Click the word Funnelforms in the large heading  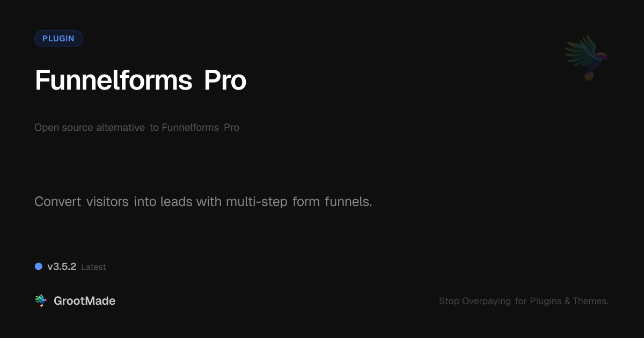click(113, 80)
